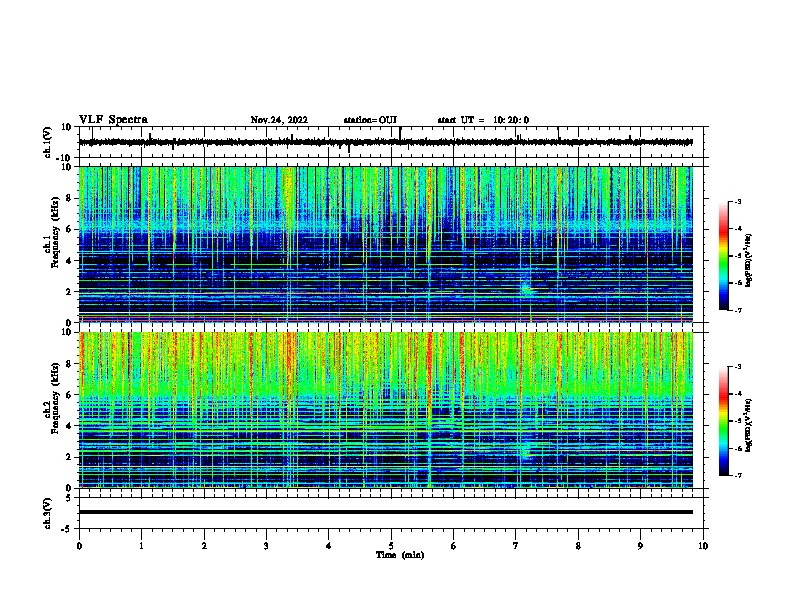Click time axis tick label "7"
The image size is (792, 612).
pos(516,546)
